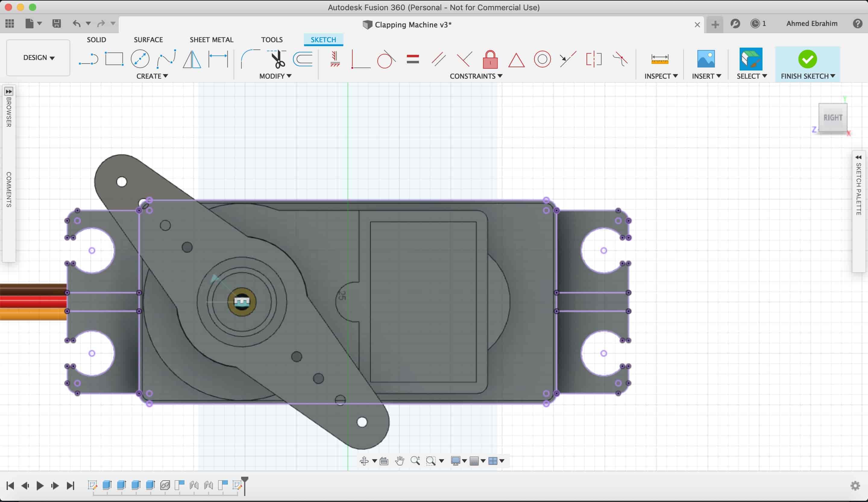The width and height of the screenshot is (868, 502).
Task: Switch to the SOLID tab
Action: coord(96,39)
